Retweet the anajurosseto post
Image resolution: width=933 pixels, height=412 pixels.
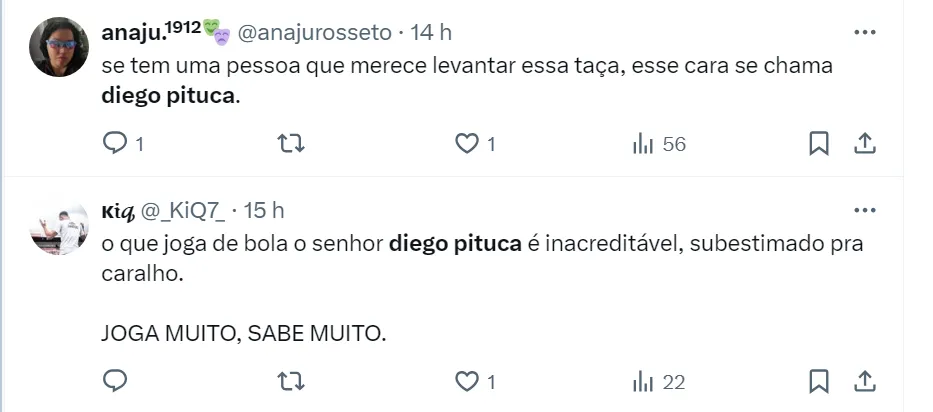coord(290,144)
